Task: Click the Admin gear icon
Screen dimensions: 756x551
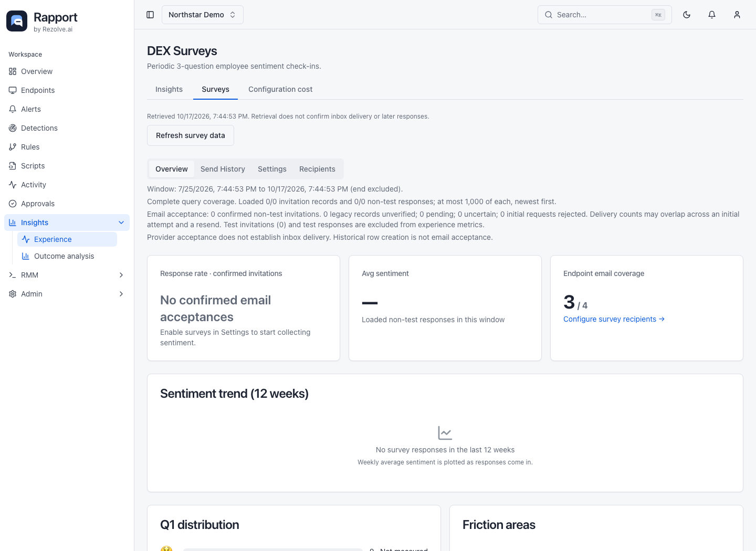Action: [x=13, y=294]
